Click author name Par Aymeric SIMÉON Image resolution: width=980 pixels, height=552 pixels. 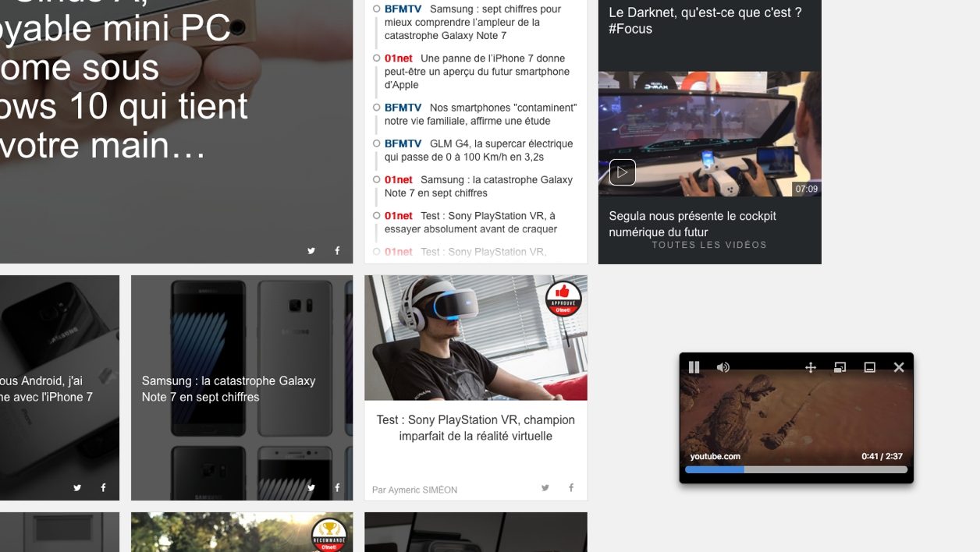click(x=414, y=490)
